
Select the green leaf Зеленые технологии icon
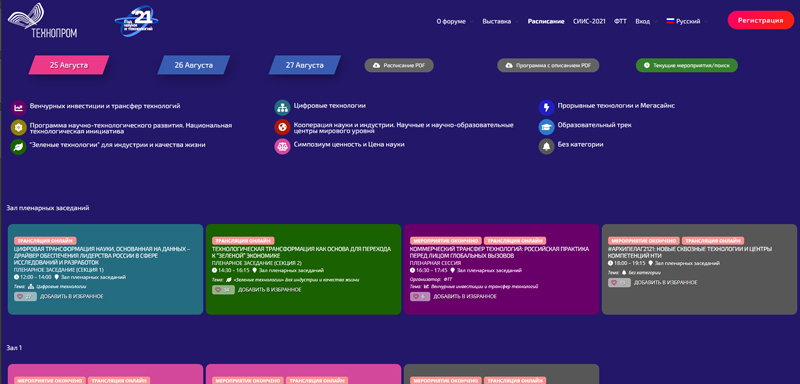[x=18, y=147]
